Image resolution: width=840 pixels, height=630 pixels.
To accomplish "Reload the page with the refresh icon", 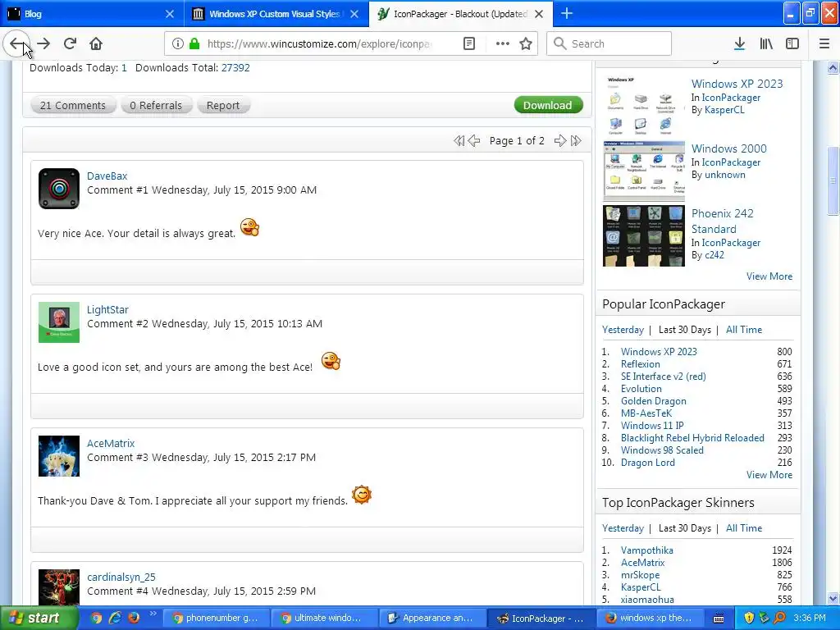I will point(70,44).
